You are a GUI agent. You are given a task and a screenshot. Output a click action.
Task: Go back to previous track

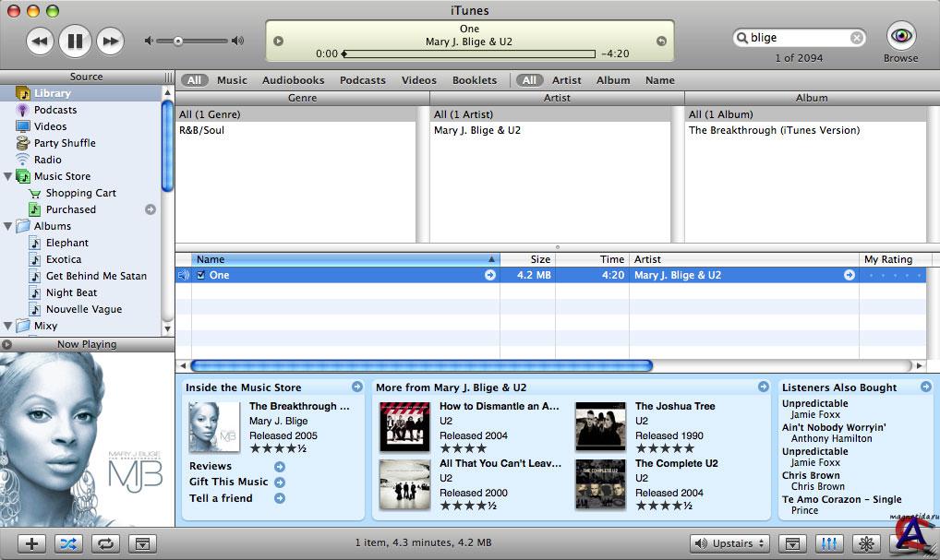(40, 41)
